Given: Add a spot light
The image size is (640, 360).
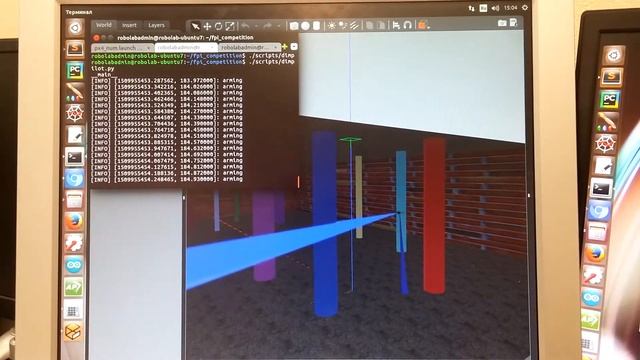Looking at the screenshot, I should 343,26.
